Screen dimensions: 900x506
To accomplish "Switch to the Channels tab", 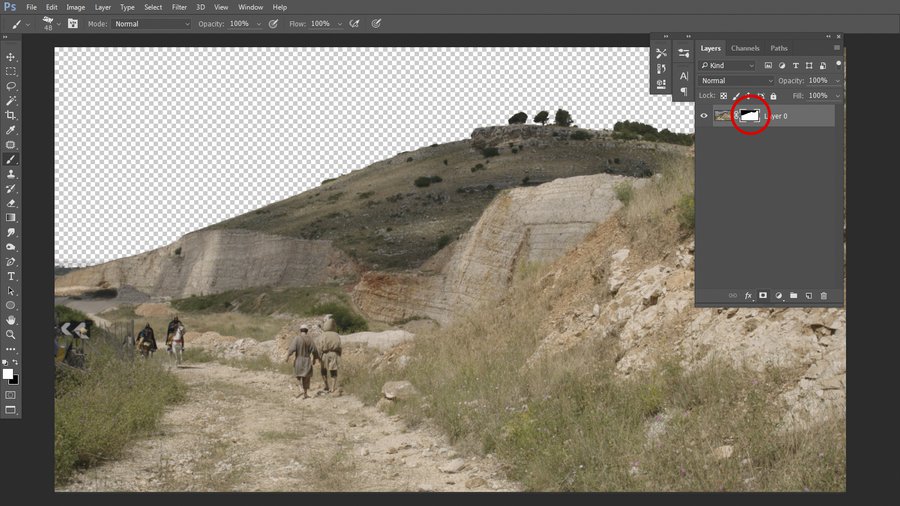I will 745,48.
